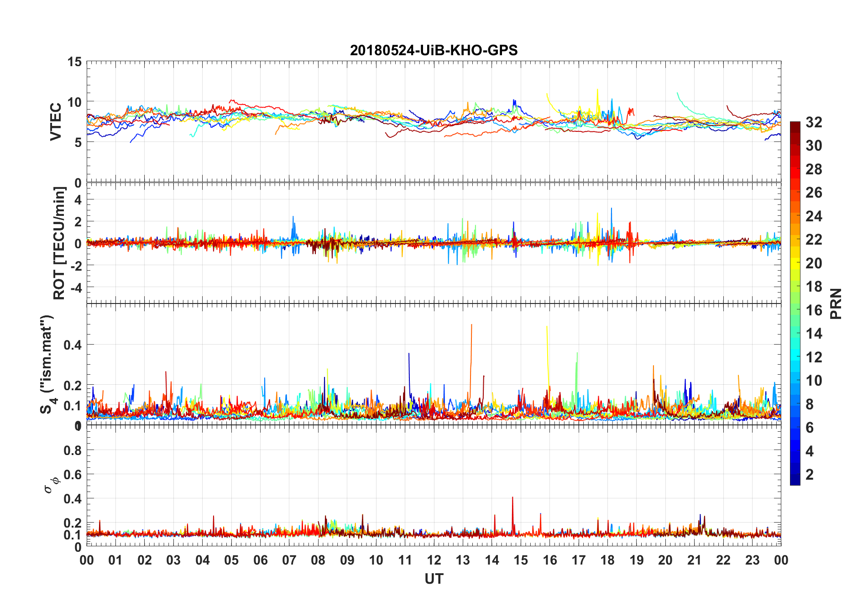Select the UT x-axis label
Viewport: 868px width, 607px height.
coord(434,579)
